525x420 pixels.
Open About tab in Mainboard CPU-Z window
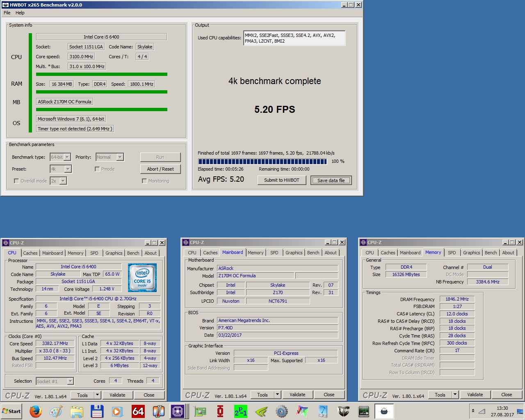coord(331,253)
